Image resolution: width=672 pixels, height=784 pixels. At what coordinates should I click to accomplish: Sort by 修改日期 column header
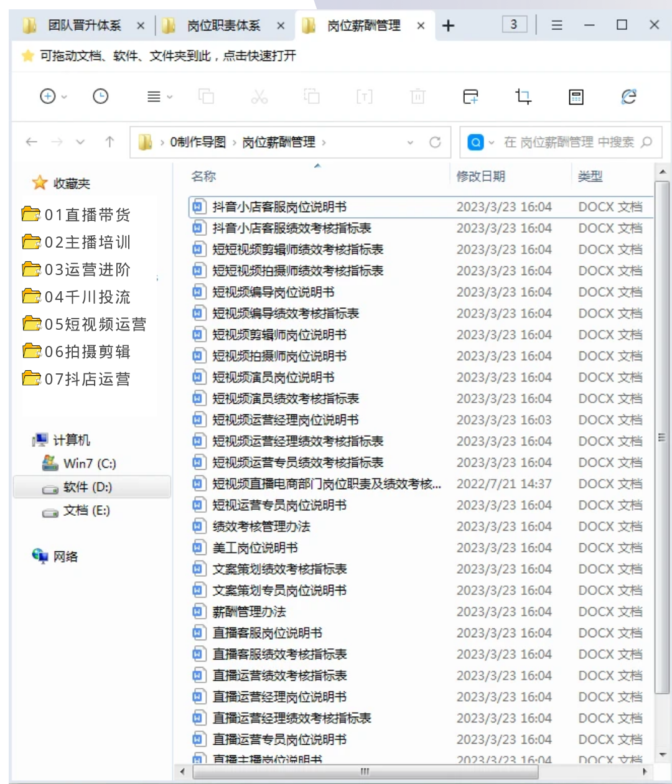click(x=481, y=176)
